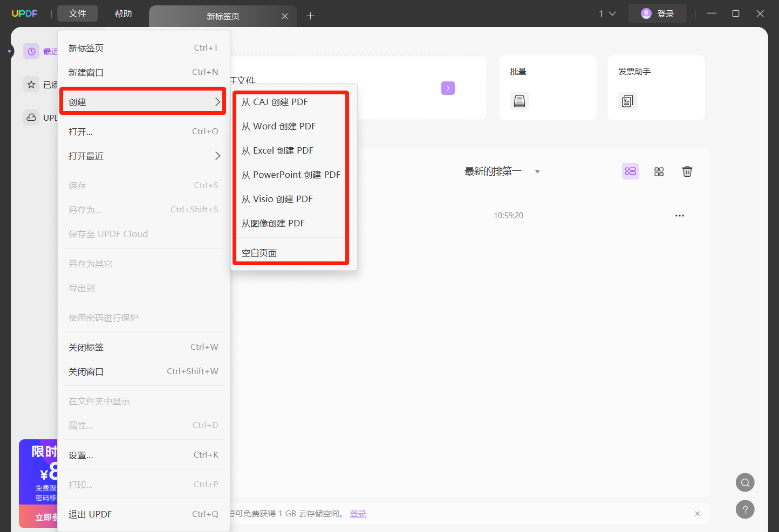The height and width of the screenshot is (532, 779).
Task: Open the recent files clock icon
Action: 31,51
